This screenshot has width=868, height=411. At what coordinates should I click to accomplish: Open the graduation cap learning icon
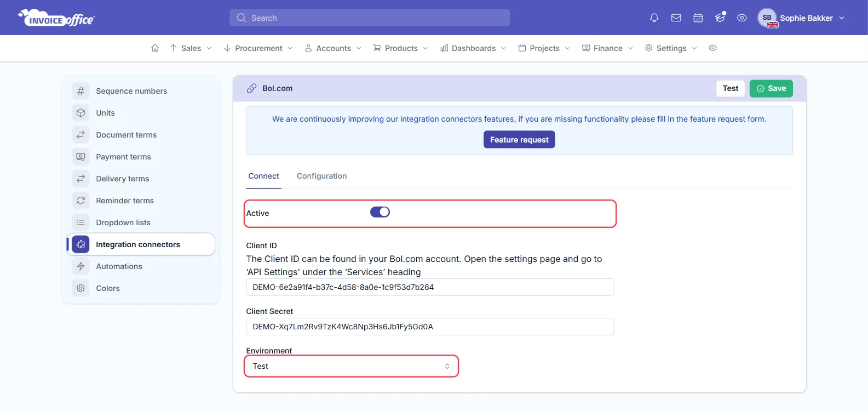[720, 18]
